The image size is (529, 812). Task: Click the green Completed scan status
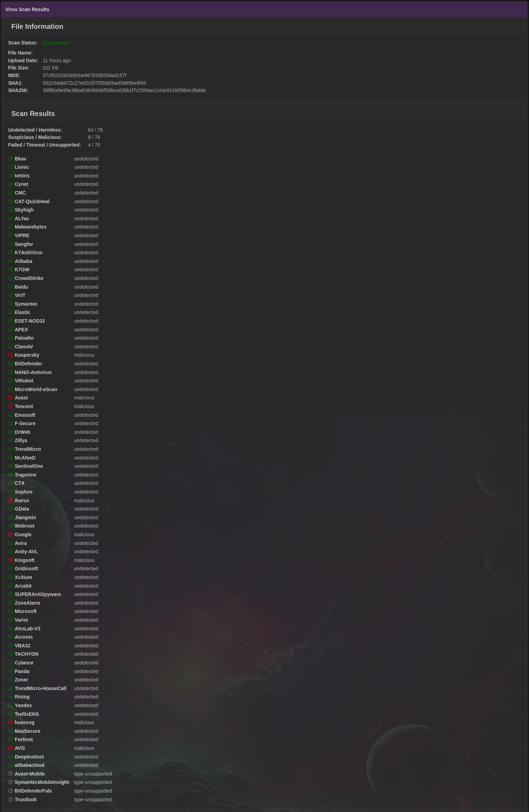(55, 43)
